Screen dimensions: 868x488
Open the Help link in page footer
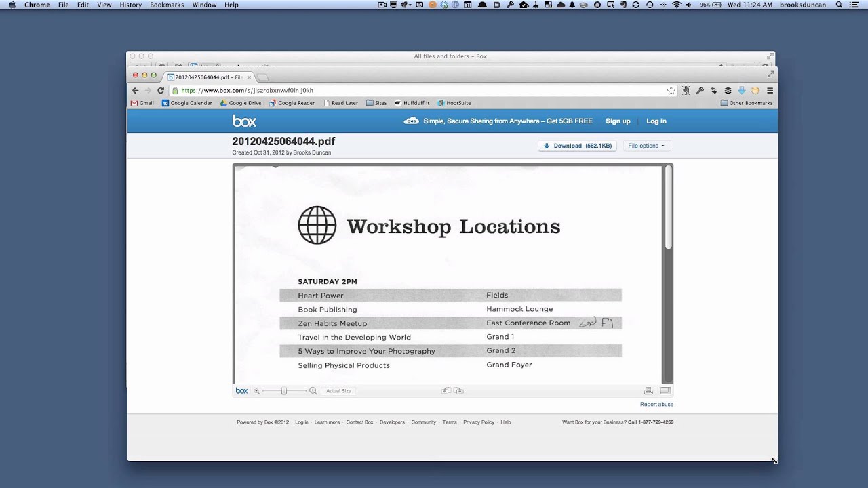click(506, 422)
